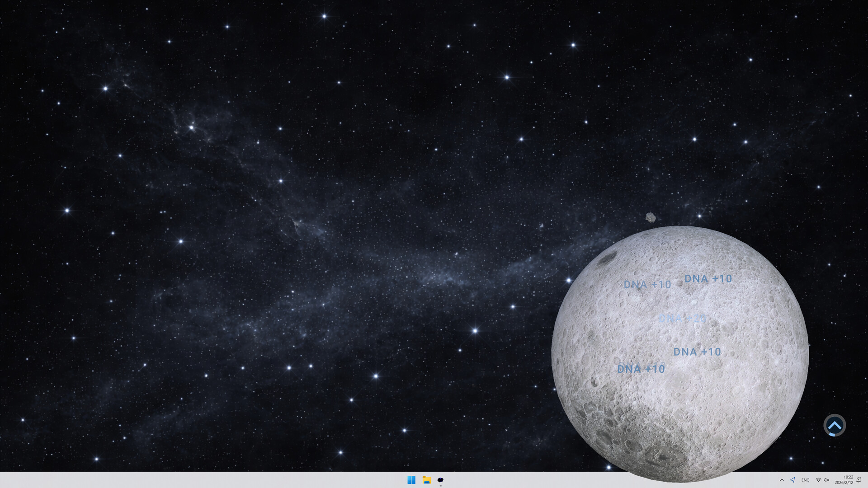Show hidden system tray icons

(x=782, y=480)
